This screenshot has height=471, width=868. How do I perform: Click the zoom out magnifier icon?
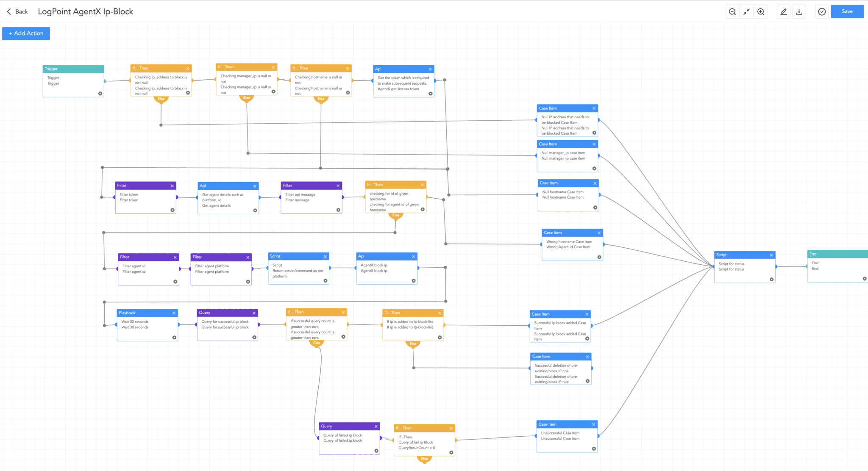[x=732, y=12]
